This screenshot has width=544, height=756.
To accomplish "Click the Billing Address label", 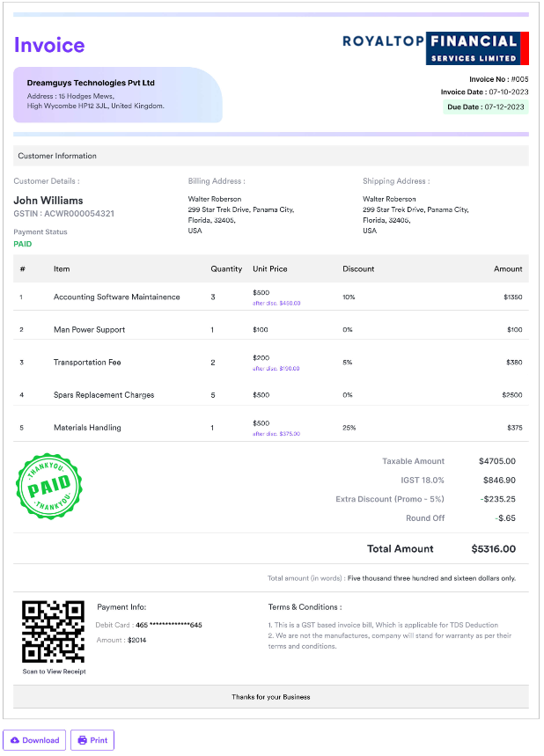I will click(x=217, y=181).
